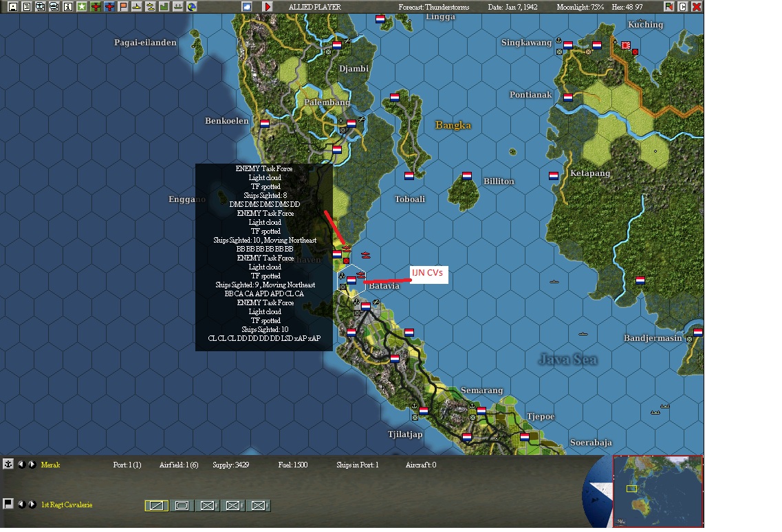The image size is (782, 532).
Task: Close the game with red X
Action: (697, 6)
